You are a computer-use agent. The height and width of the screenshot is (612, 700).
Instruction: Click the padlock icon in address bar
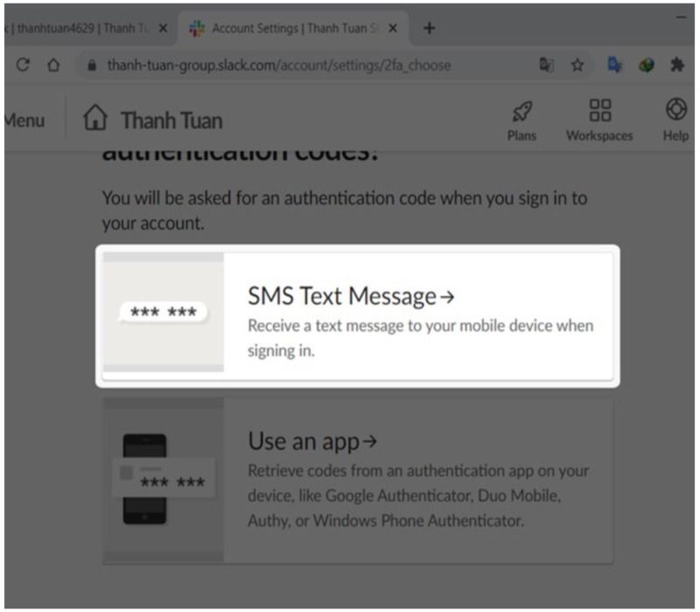click(x=92, y=66)
